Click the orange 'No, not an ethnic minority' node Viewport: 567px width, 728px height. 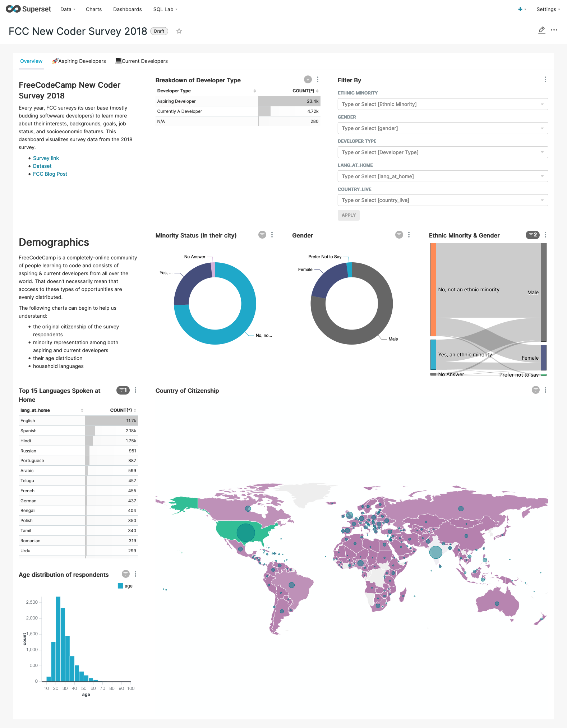(x=433, y=290)
